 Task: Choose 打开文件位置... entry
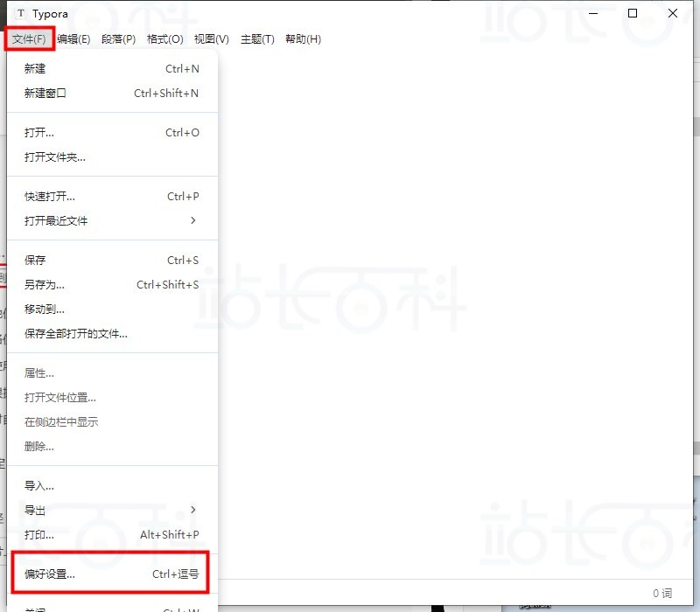tap(112, 398)
